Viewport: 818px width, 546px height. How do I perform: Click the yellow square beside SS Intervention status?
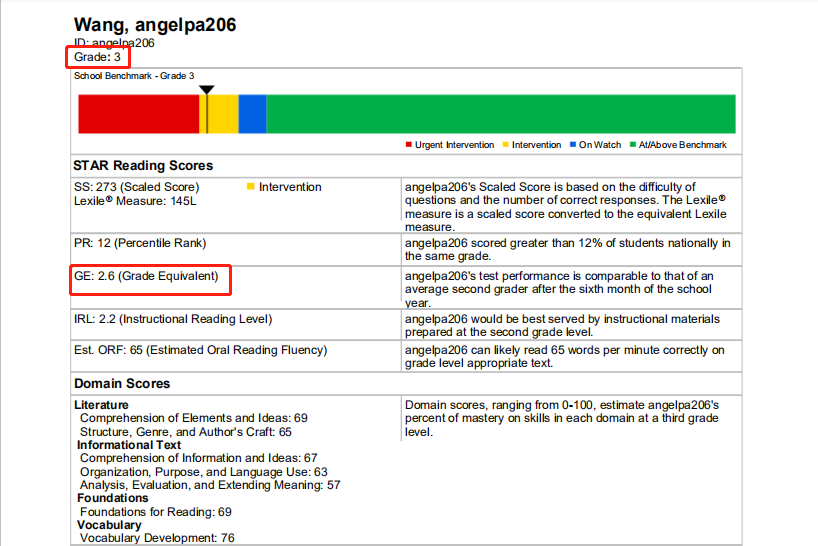250,186
